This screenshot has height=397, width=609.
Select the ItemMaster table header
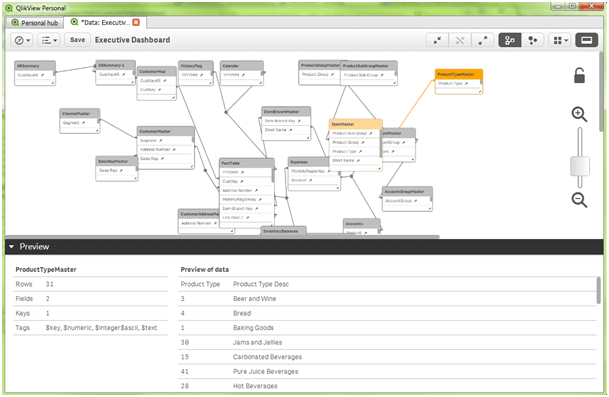pos(356,124)
